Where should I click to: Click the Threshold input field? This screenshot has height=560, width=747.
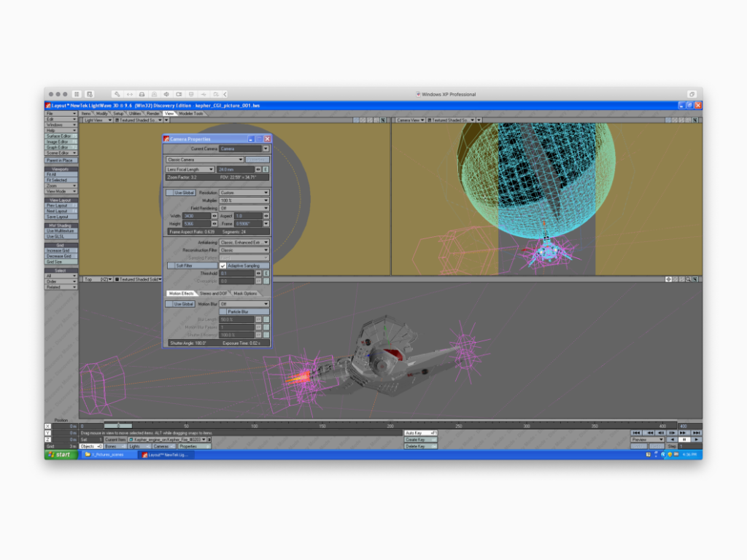(236, 273)
